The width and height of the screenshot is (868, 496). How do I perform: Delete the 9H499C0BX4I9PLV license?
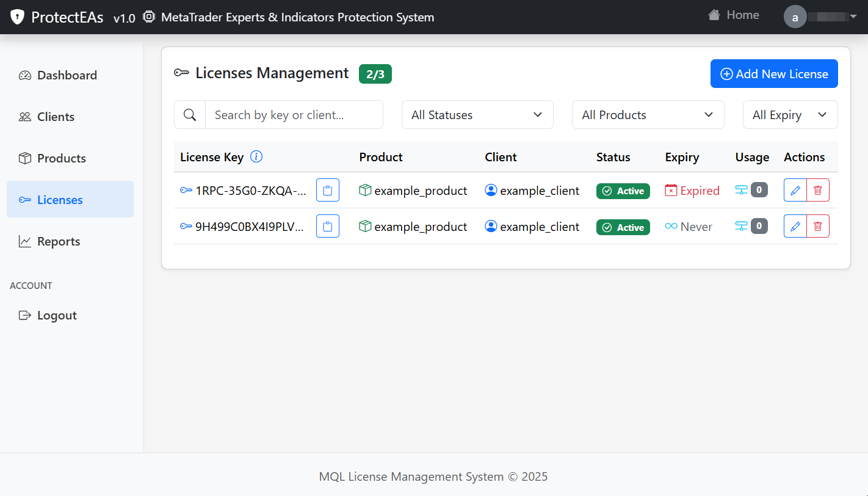[818, 226]
